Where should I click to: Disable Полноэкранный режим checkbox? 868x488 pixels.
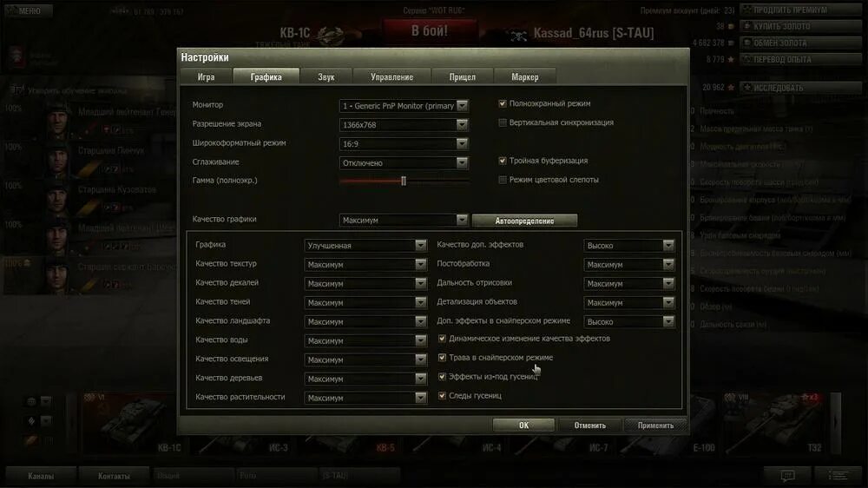[502, 103]
